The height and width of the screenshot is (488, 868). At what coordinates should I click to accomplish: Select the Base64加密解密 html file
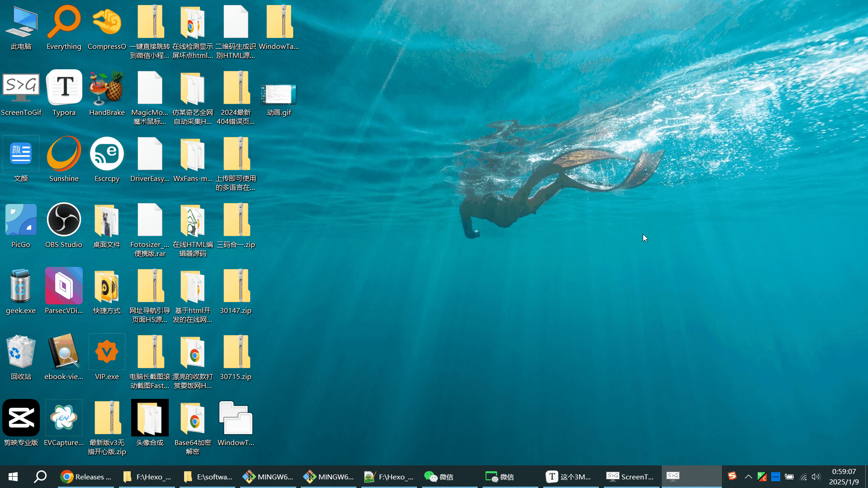click(x=193, y=428)
